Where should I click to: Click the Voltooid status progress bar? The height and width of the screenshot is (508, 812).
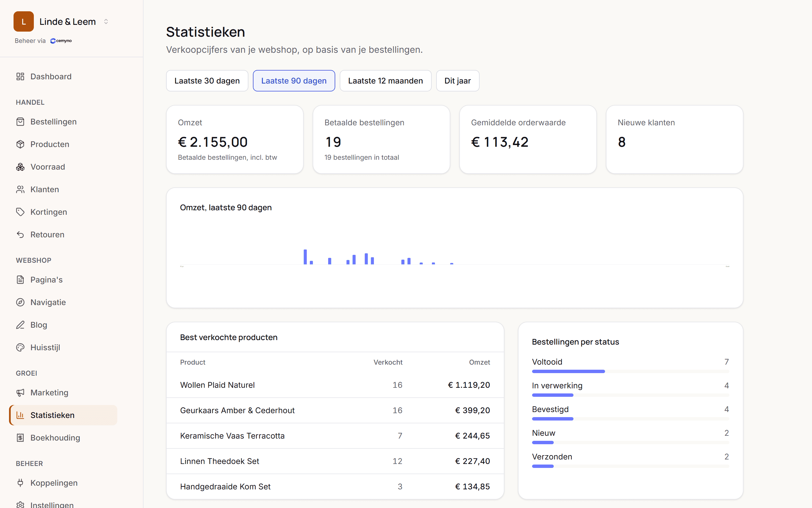[630, 371]
